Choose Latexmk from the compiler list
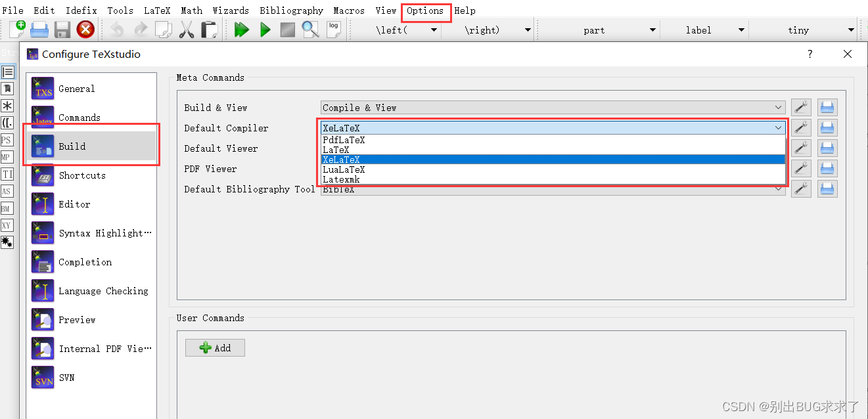 tap(553, 179)
